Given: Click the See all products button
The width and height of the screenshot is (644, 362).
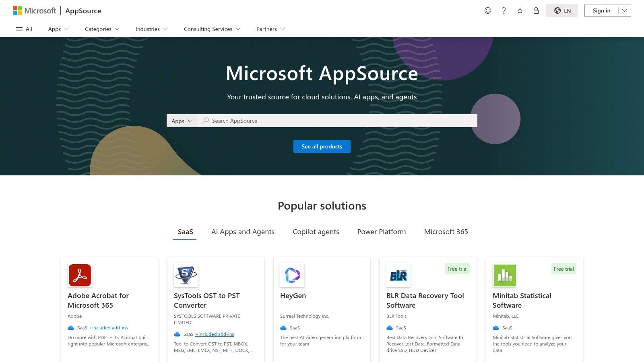Looking at the screenshot, I should tap(322, 146).
